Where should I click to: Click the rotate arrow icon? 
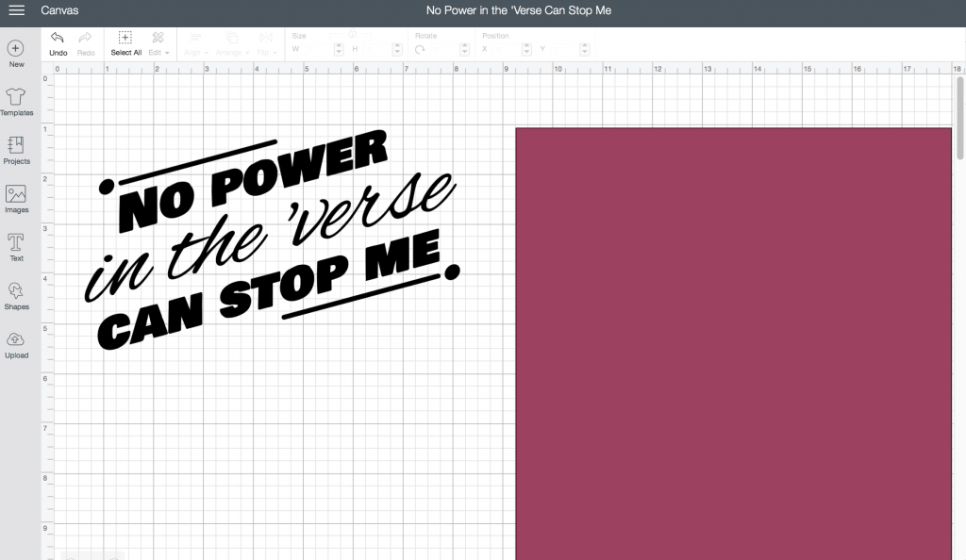coord(420,49)
